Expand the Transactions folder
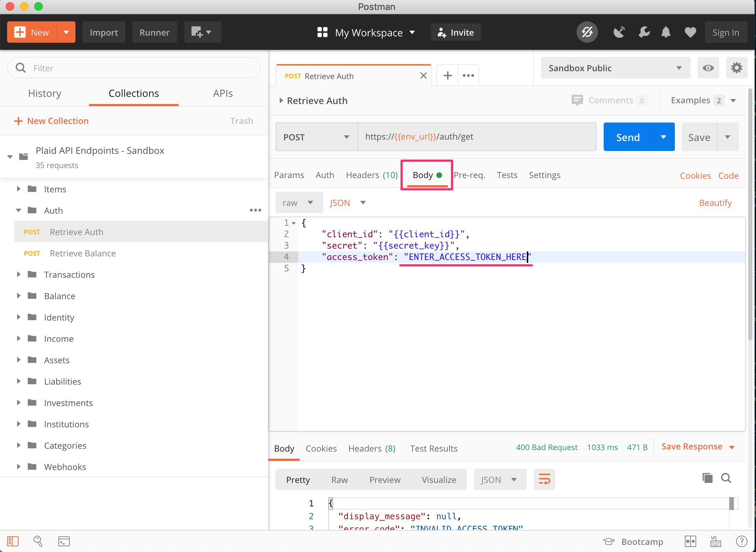 tap(19, 274)
